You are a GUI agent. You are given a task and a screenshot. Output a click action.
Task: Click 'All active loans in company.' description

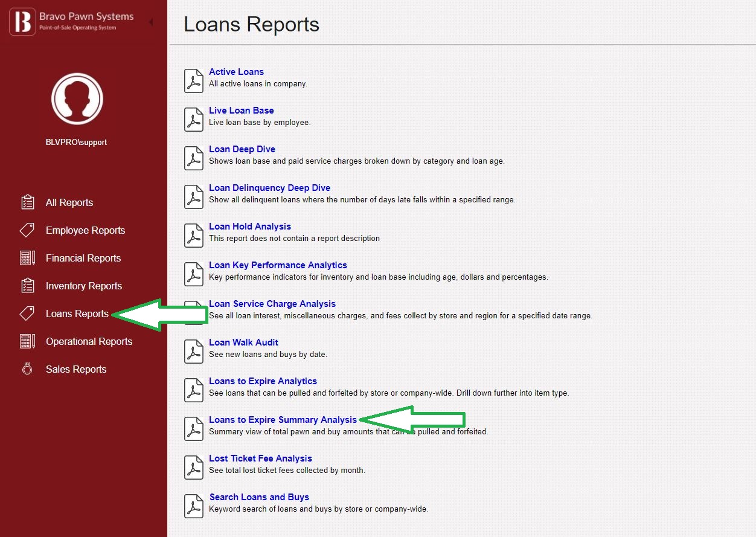tap(258, 84)
